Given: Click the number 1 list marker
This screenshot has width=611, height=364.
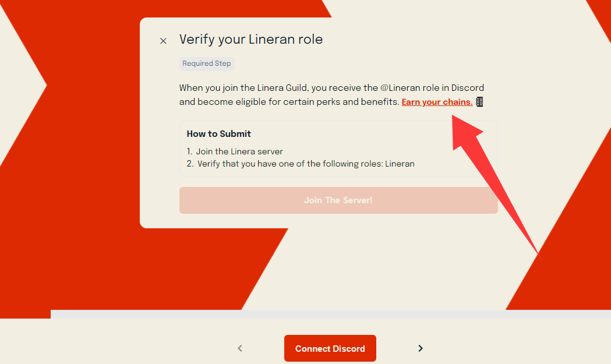Looking at the screenshot, I should click(x=189, y=151).
